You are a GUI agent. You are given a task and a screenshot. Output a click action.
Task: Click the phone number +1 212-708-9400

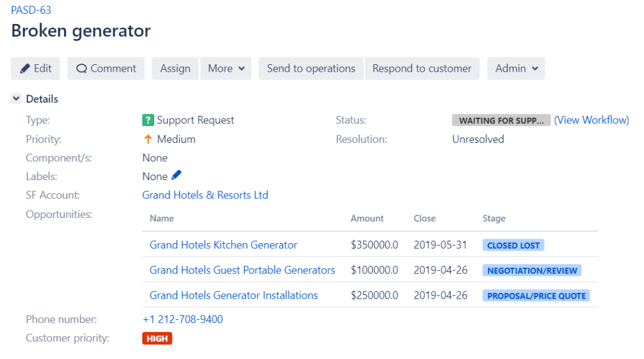point(183,319)
